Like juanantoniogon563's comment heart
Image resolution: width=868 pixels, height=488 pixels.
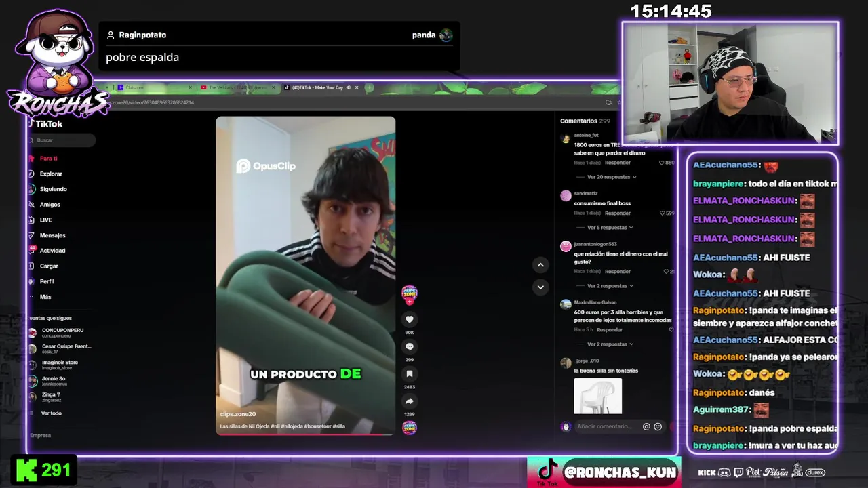pyautogui.click(x=666, y=271)
